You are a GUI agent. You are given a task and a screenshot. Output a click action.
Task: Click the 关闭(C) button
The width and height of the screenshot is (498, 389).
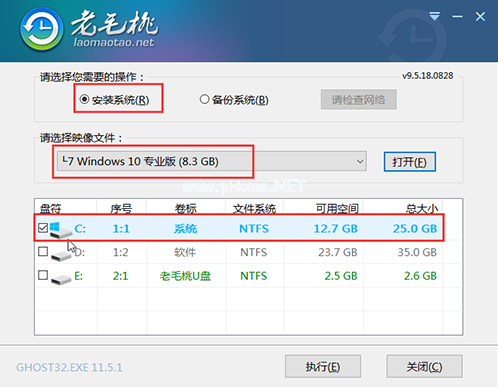[424, 366]
